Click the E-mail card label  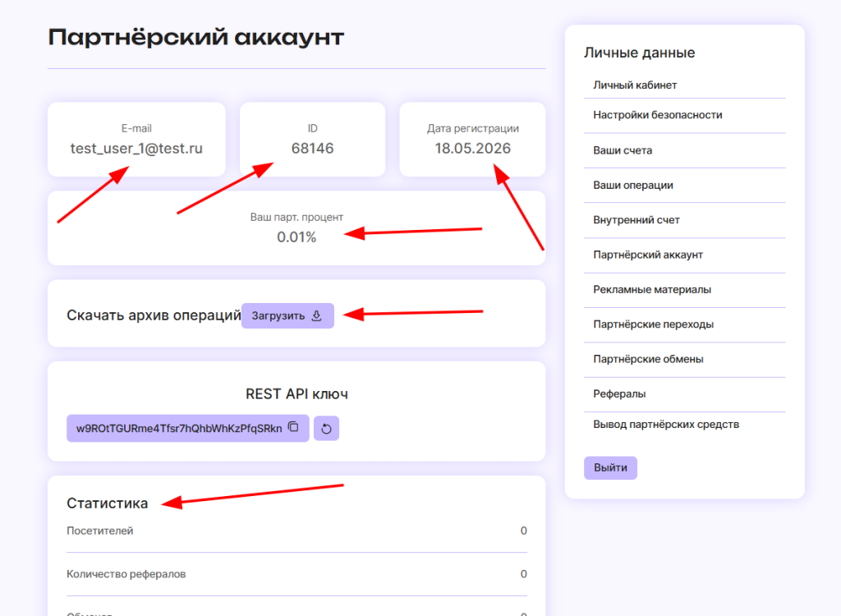pos(136,129)
